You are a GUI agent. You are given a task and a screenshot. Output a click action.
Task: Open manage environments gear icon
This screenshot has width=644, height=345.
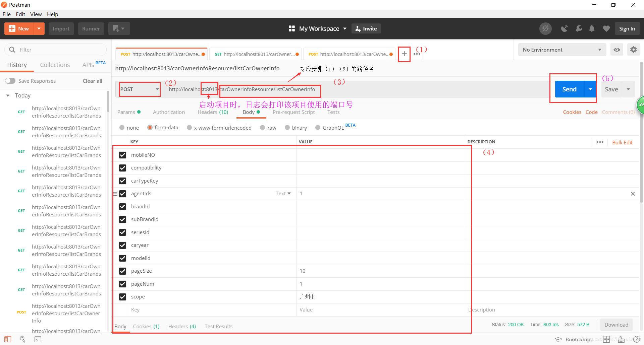[x=633, y=50]
